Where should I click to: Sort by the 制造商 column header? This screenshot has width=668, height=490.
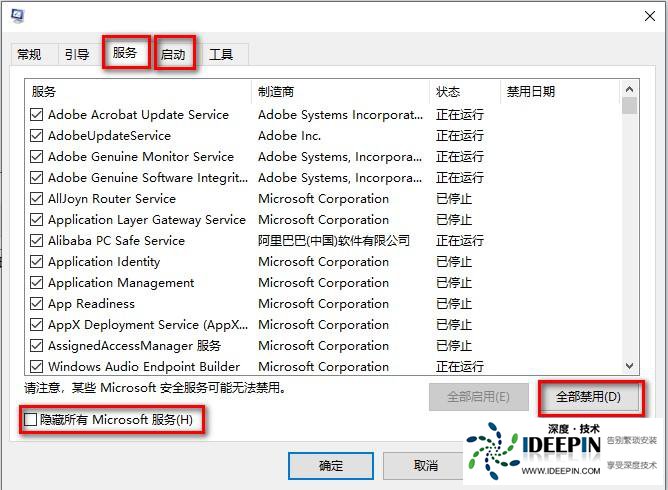(x=340, y=92)
